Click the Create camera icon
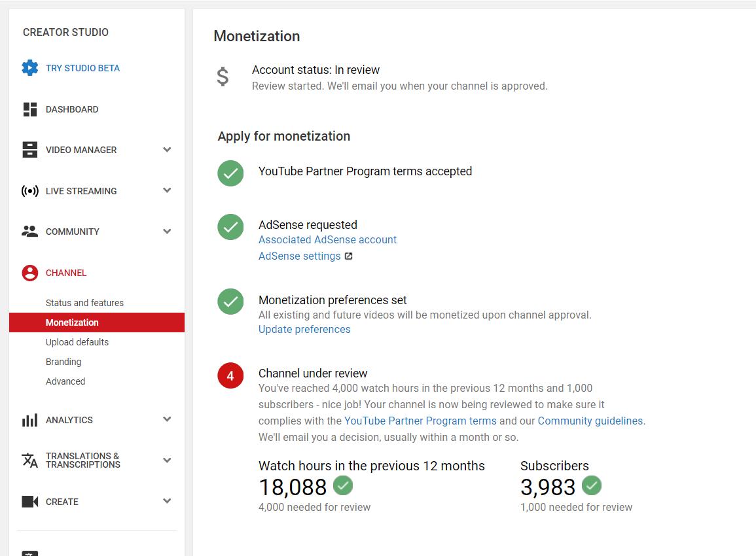 (30, 502)
